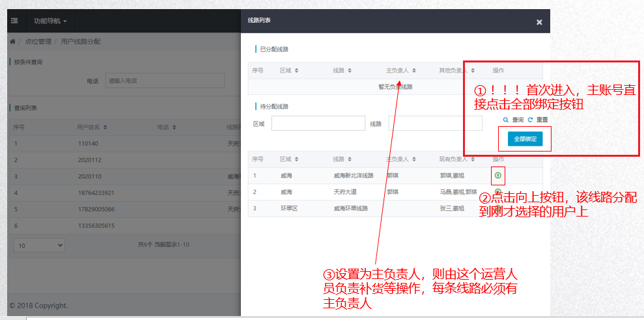Run the 查询 search in dialog
This screenshot has width=644, height=320.
513,120
